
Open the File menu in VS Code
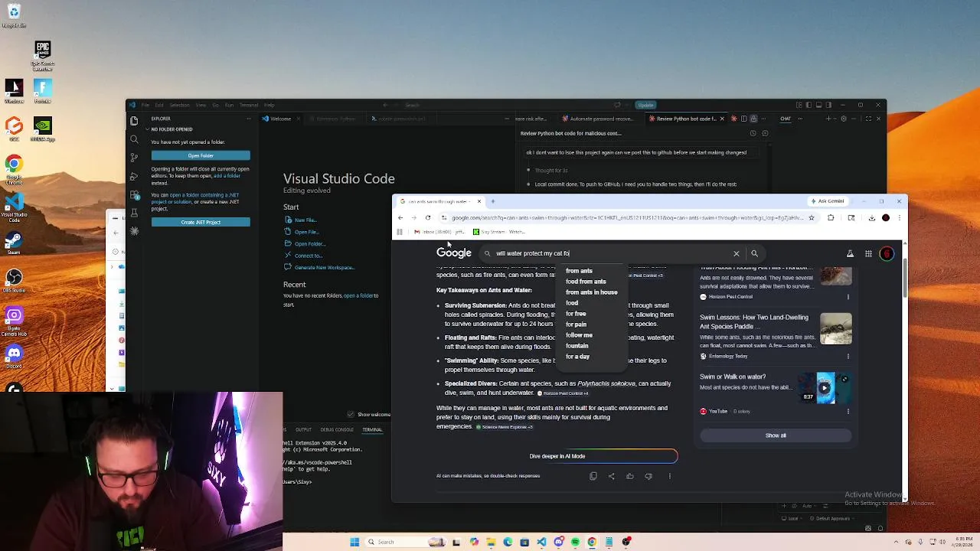144,105
